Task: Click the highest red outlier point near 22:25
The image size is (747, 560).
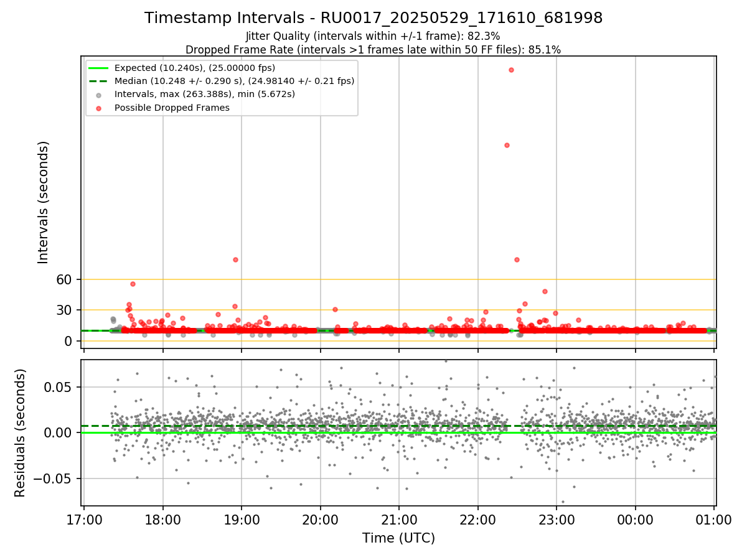Action: click(511, 70)
